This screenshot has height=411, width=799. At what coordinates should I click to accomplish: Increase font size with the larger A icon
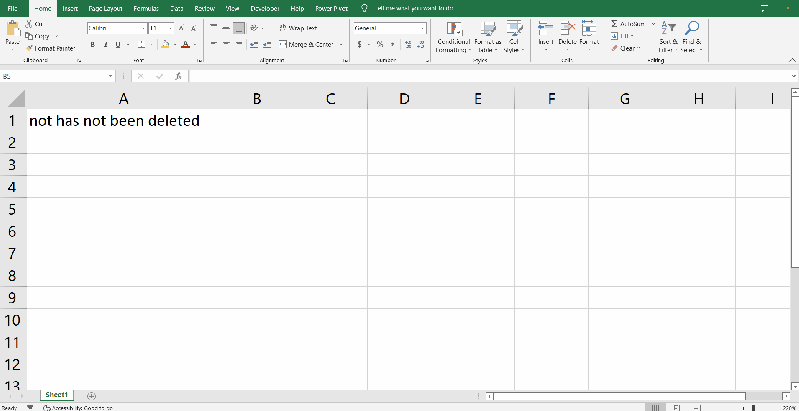tap(181, 29)
